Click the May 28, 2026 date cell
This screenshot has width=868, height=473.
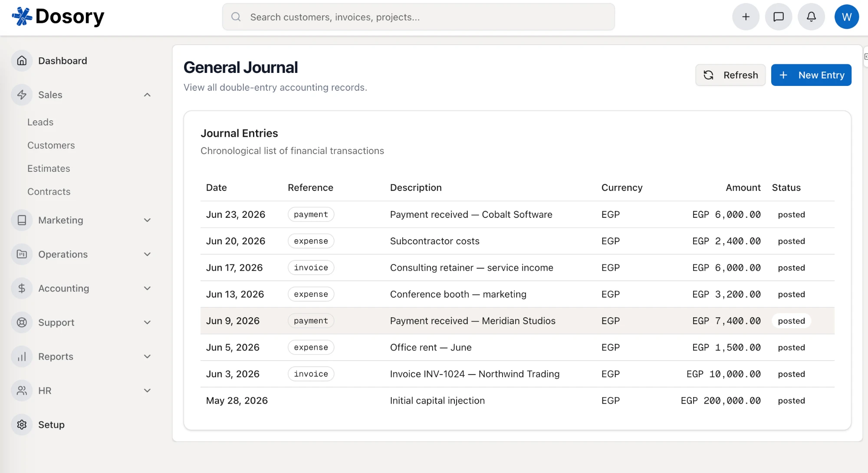(x=237, y=401)
